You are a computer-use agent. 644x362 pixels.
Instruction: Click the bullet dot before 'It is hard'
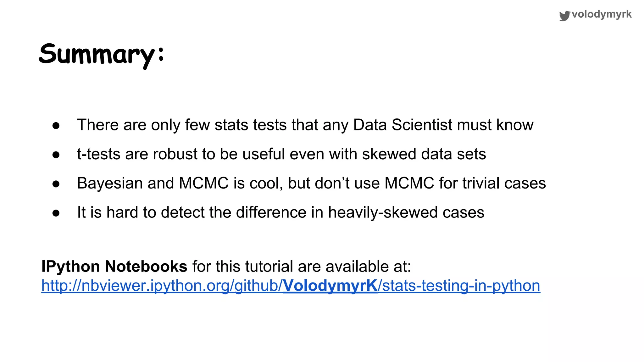click(56, 213)
